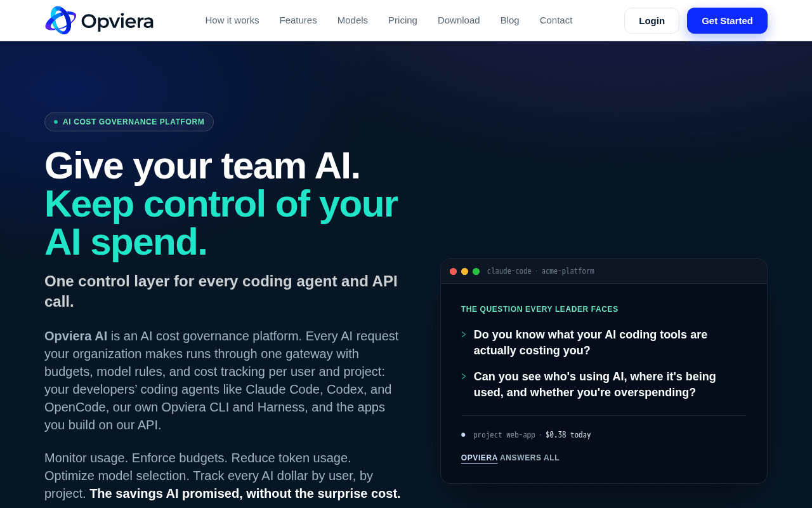
Task: Click the yellow window dot in terminal card
Action: [x=464, y=271]
